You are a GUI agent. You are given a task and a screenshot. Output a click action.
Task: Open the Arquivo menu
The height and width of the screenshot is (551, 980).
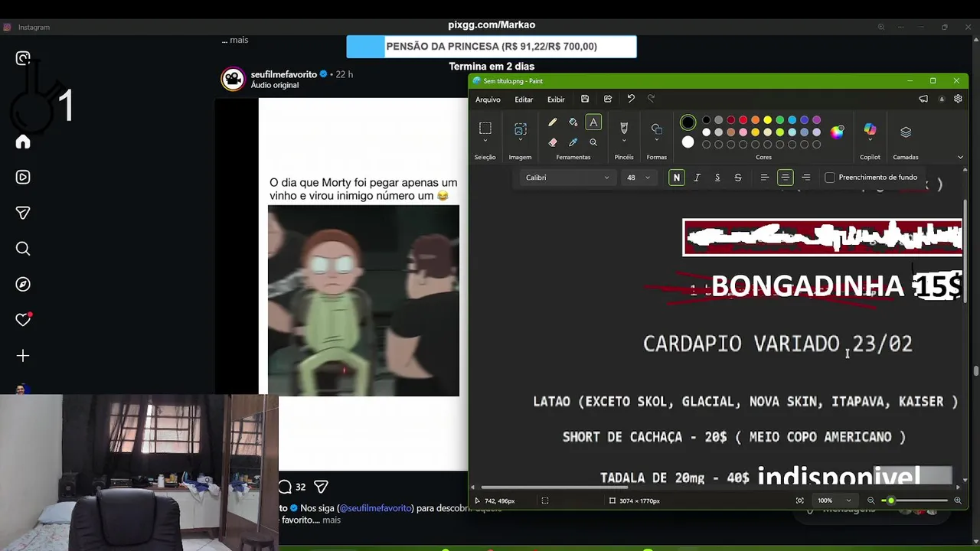(488, 99)
